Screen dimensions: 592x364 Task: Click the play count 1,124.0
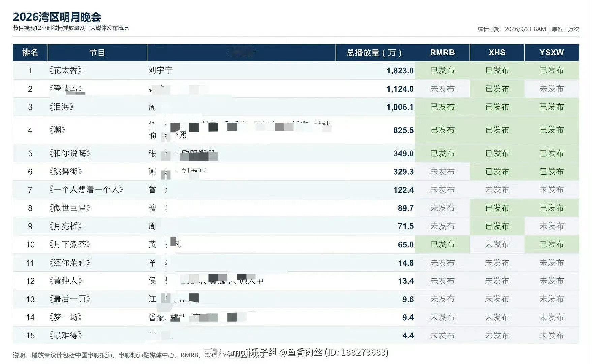(400, 89)
